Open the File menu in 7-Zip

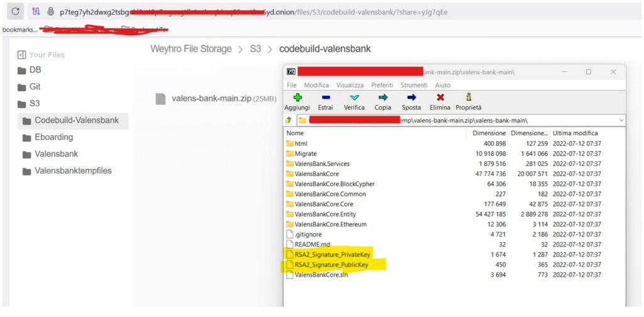[x=292, y=85]
